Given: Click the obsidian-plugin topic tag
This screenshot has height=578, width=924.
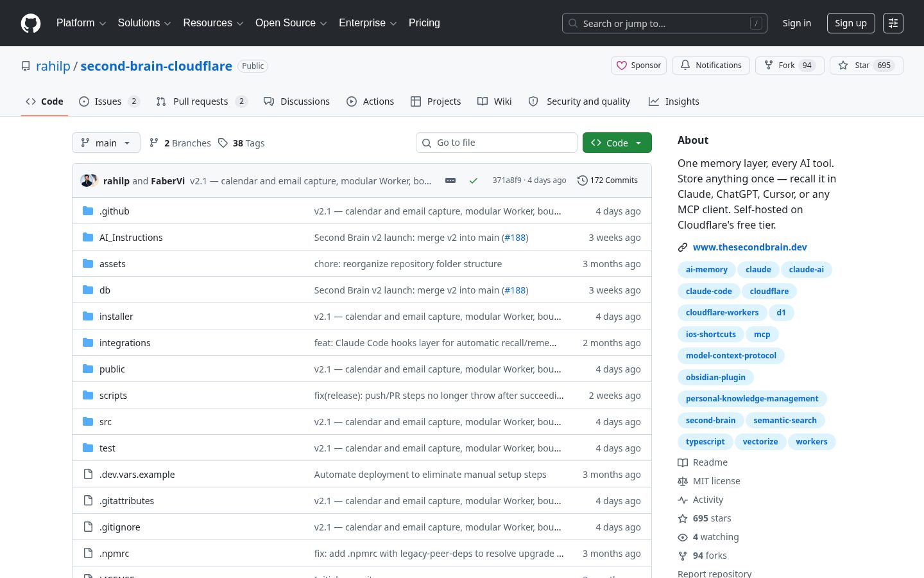Looking at the screenshot, I should pos(715,378).
